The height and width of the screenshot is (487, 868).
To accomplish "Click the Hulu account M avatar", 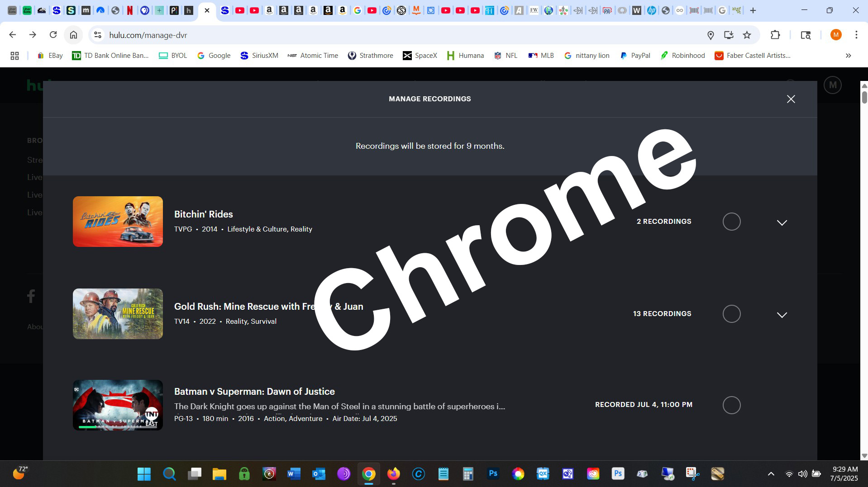I will point(832,85).
